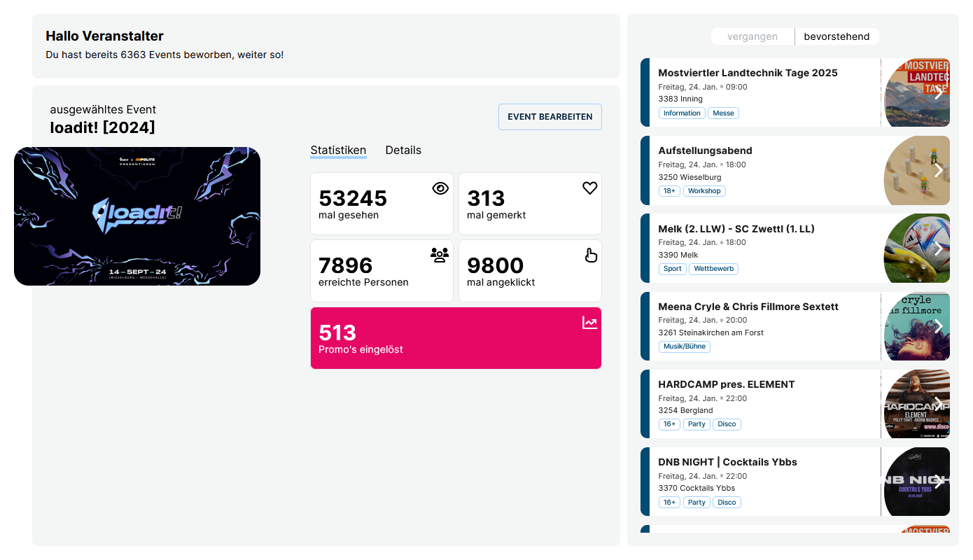Expand the Melk versus SC Zwettl match
This screenshot has height=560, width=973.
(x=939, y=248)
